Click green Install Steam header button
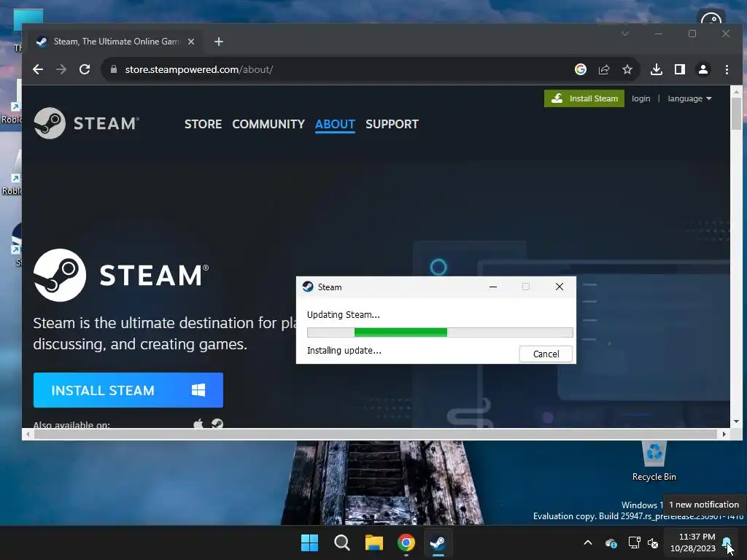The height and width of the screenshot is (560, 747). click(584, 98)
